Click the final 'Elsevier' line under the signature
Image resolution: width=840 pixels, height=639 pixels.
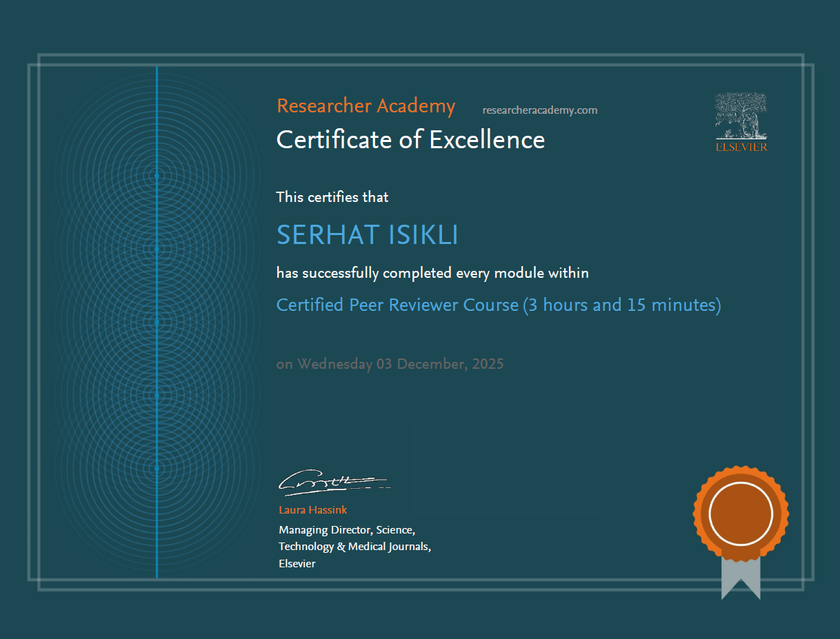pos(297,564)
